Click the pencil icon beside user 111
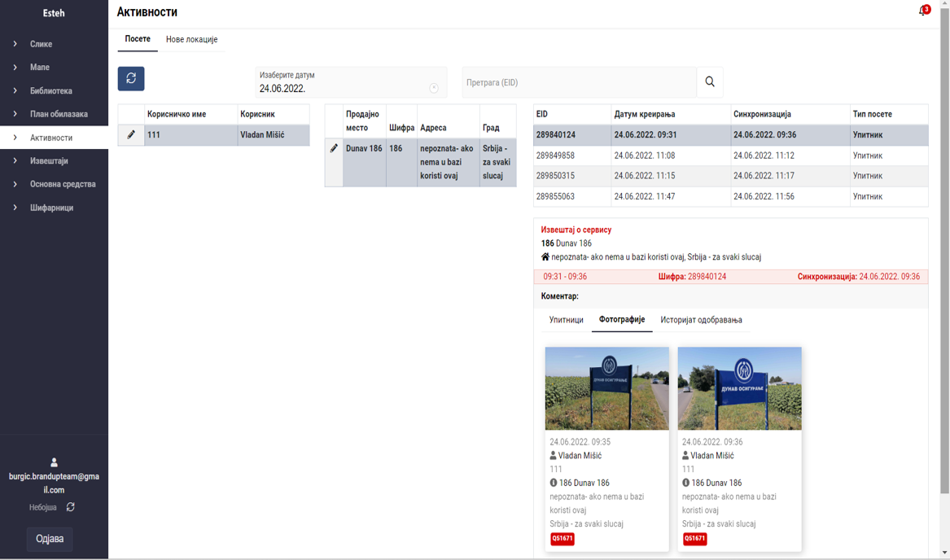950x560 pixels. [131, 135]
